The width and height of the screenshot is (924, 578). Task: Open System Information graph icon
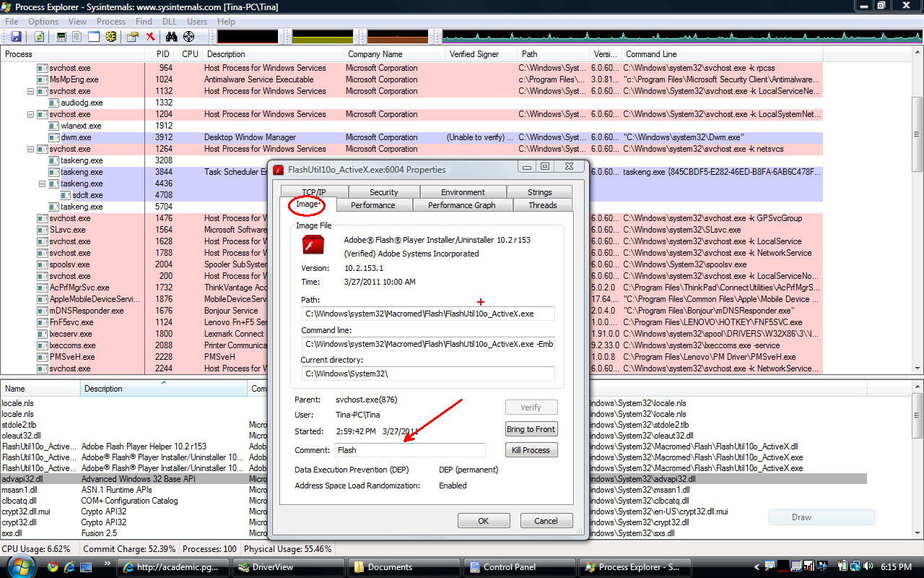[60, 36]
